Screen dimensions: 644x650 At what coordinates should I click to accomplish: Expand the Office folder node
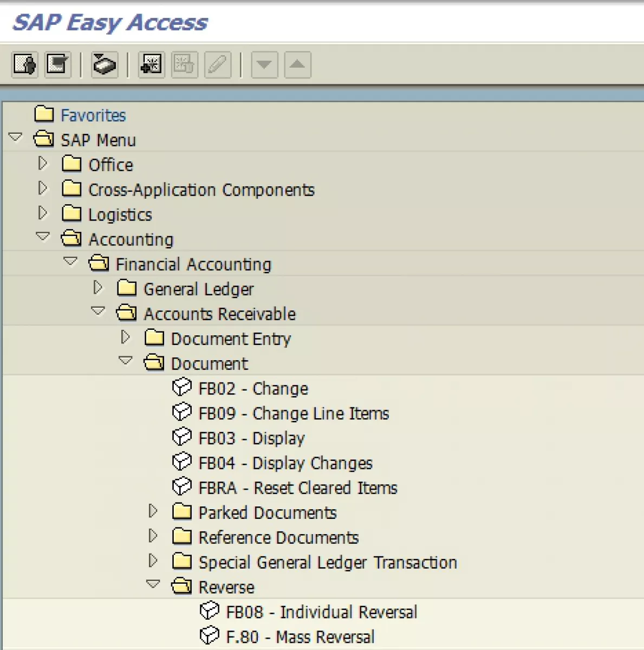(43, 163)
